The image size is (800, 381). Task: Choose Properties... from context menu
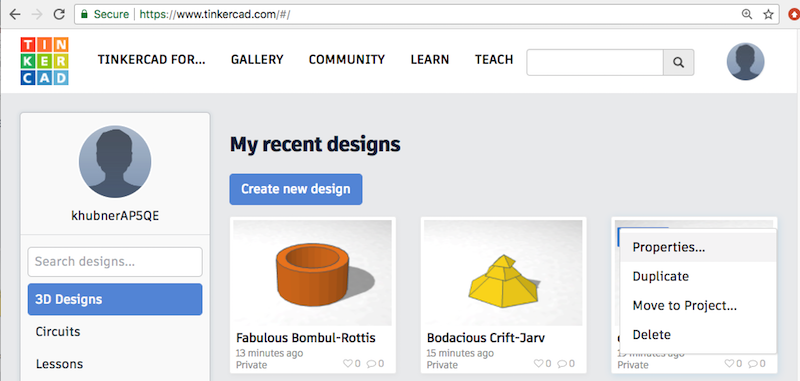tap(698, 247)
